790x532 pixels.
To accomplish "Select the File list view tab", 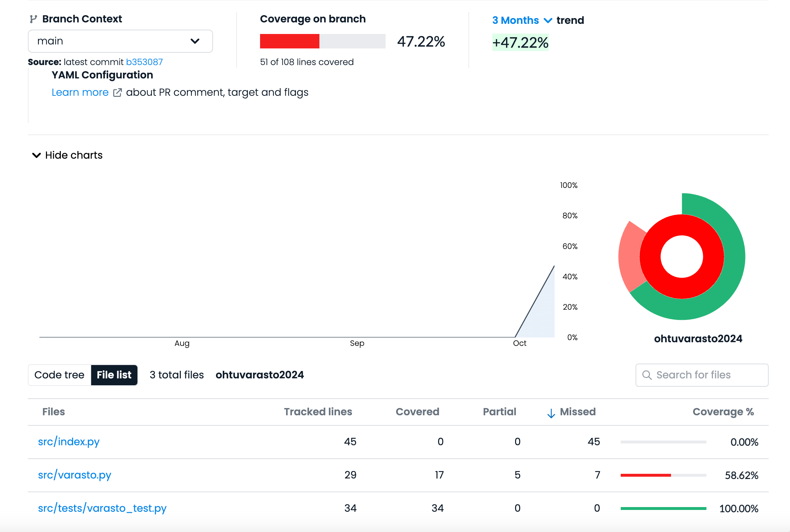I will coord(114,375).
